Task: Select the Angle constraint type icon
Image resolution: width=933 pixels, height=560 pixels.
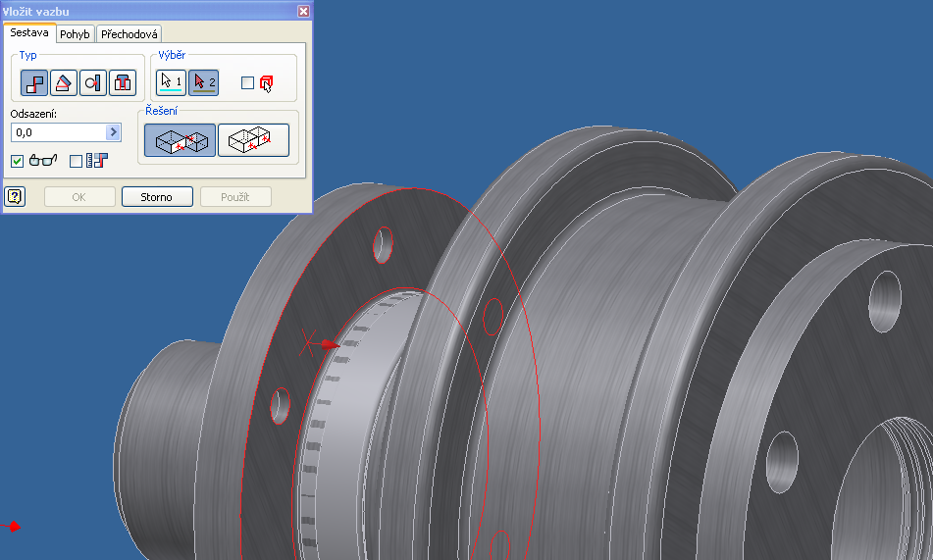Action: (x=63, y=82)
